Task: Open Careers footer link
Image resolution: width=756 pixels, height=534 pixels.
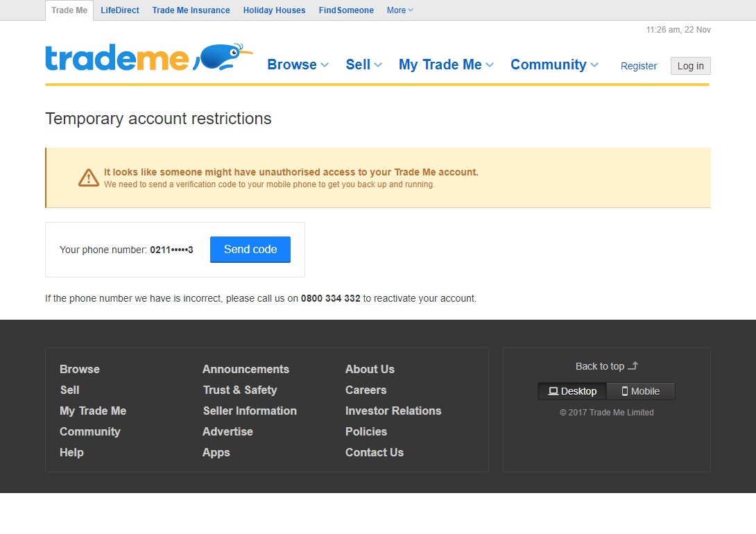Action: [x=366, y=390]
